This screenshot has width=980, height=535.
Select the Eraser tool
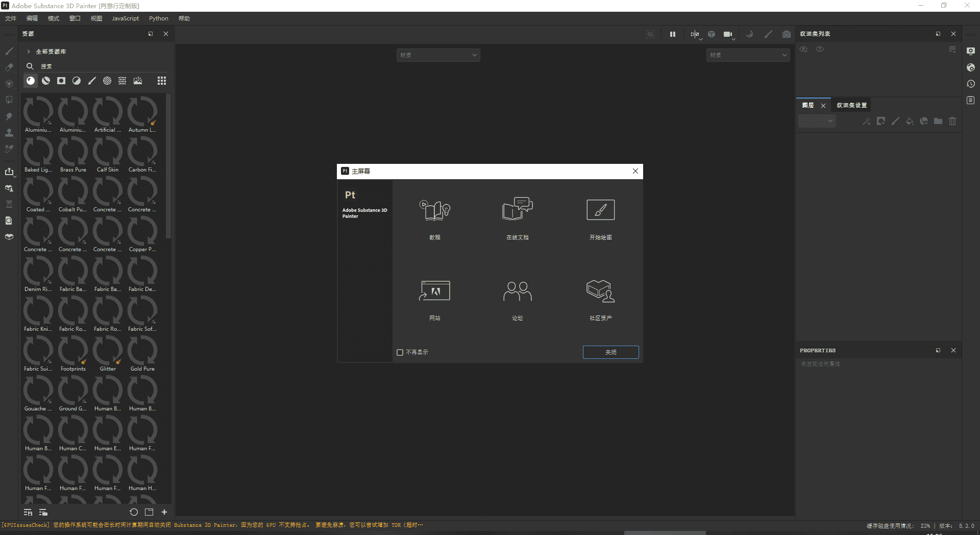[9, 66]
